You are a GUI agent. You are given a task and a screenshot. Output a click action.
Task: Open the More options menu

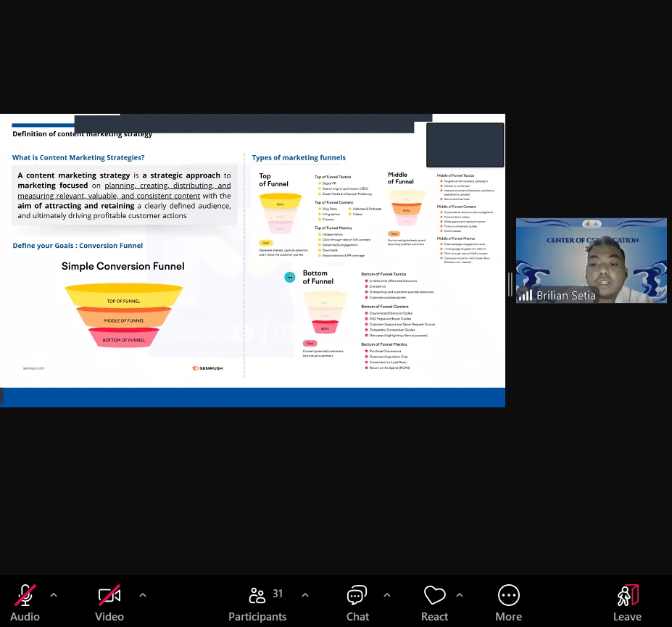pyautogui.click(x=508, y=596)
